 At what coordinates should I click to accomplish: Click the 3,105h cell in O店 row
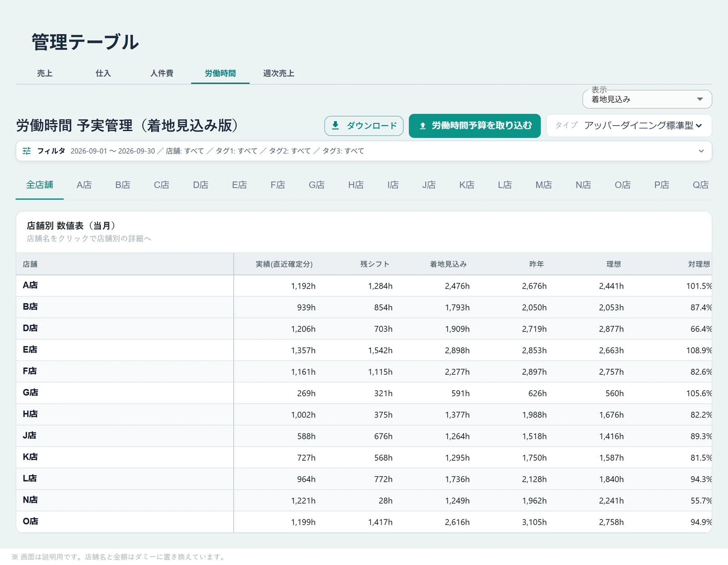534,522
